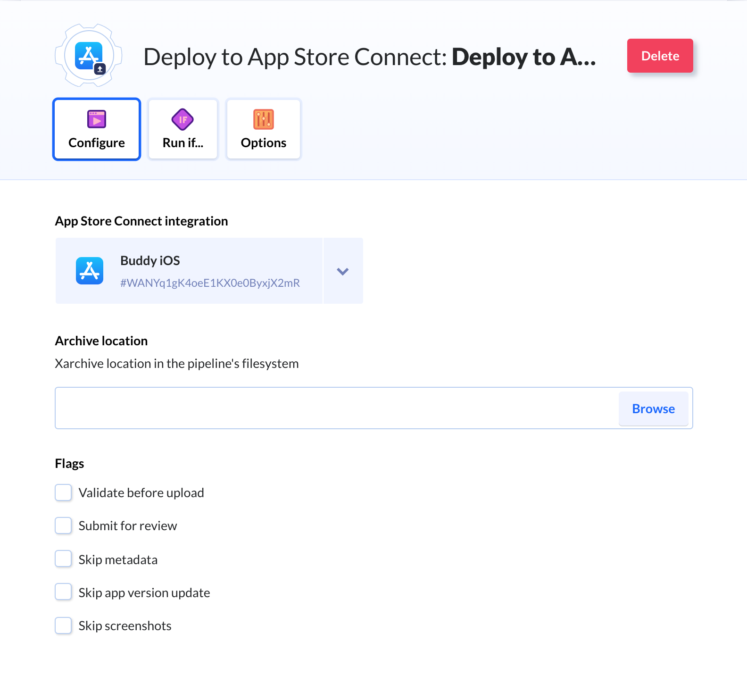
Task: Expand the integration dropdown chevron
Action: pyautogui.click(x=343, y=271)
